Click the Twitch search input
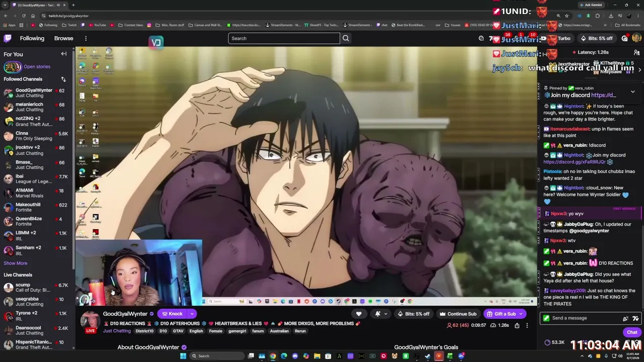644x362 pixels. coord(284,38)
